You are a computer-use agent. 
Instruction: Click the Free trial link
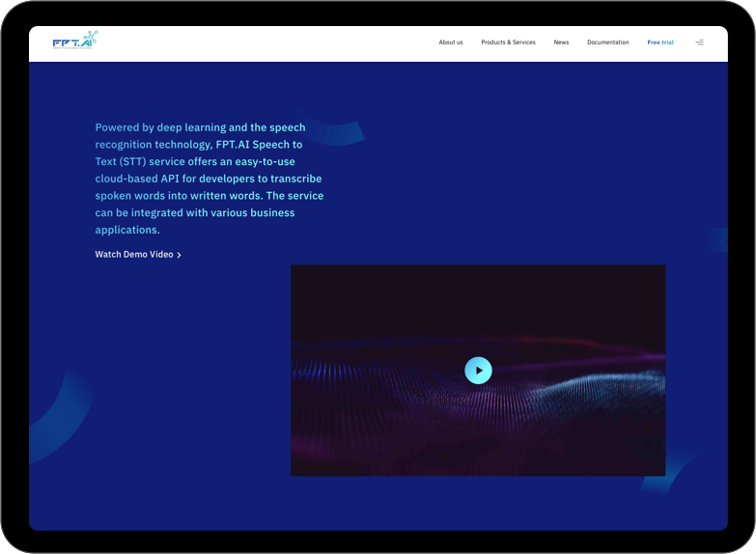(660, 42)
